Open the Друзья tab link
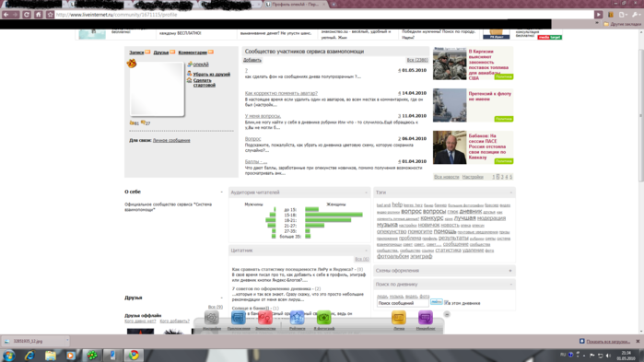This screenshot has height=362, width=644. pos(161,53)
